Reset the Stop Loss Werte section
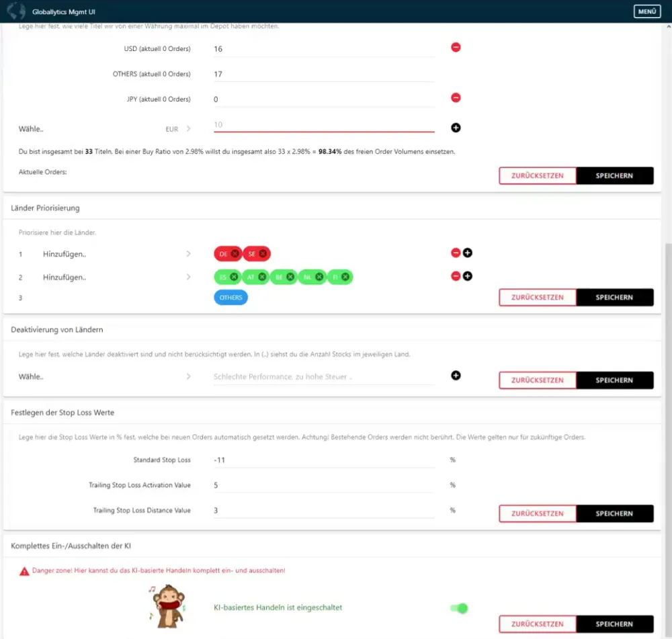The image size is (672, 639). coord(538,513)
